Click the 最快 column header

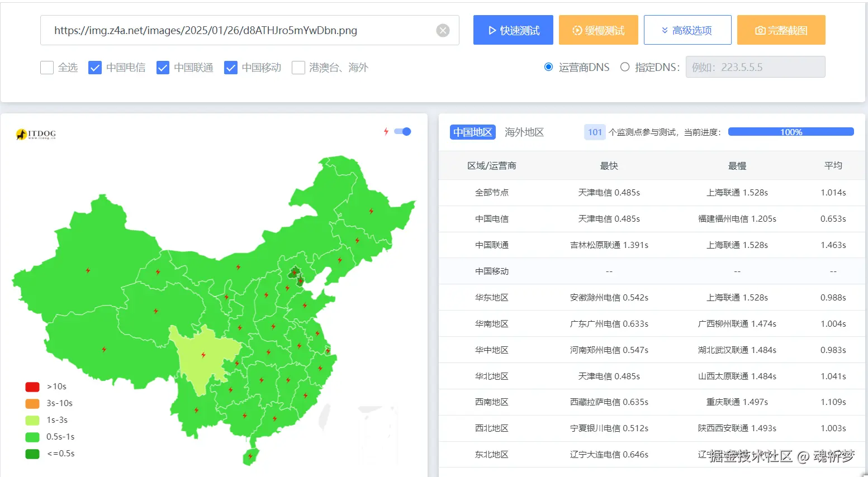pos(609,166)
